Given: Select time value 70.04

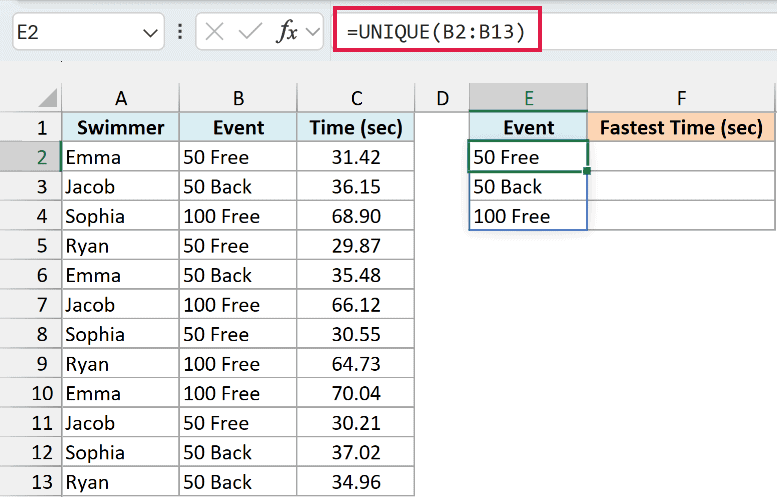Looking at the screenshot, I should [x=356, y=393].
